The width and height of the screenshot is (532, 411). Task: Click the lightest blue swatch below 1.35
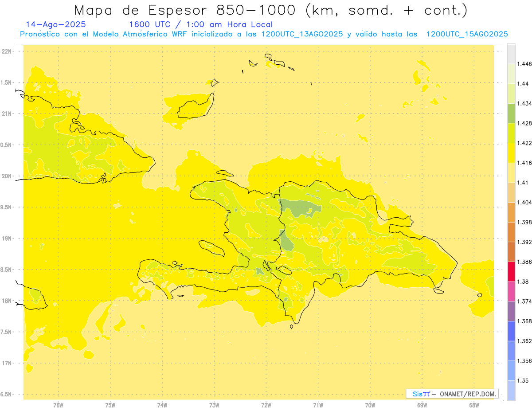coord(511,391)
